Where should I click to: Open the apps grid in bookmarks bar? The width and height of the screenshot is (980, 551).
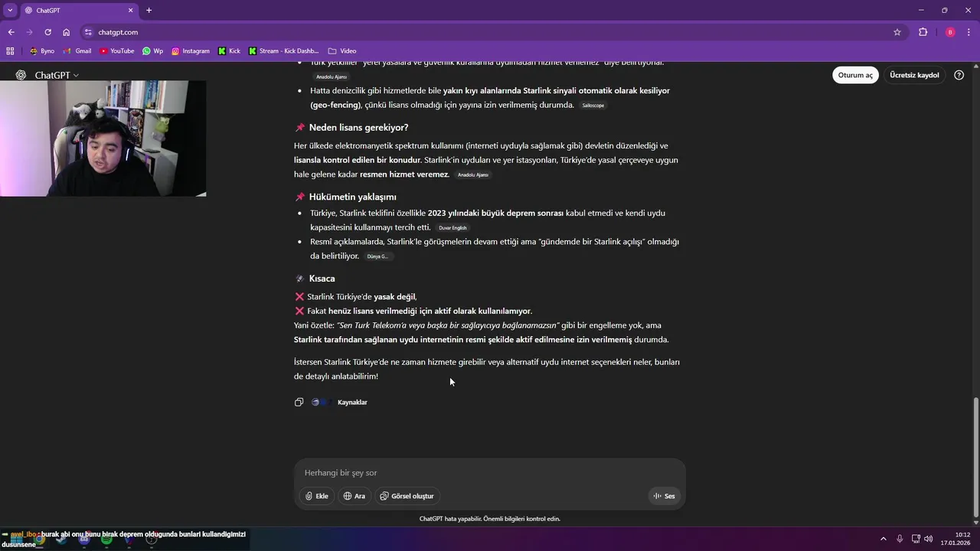click(10, 51)
